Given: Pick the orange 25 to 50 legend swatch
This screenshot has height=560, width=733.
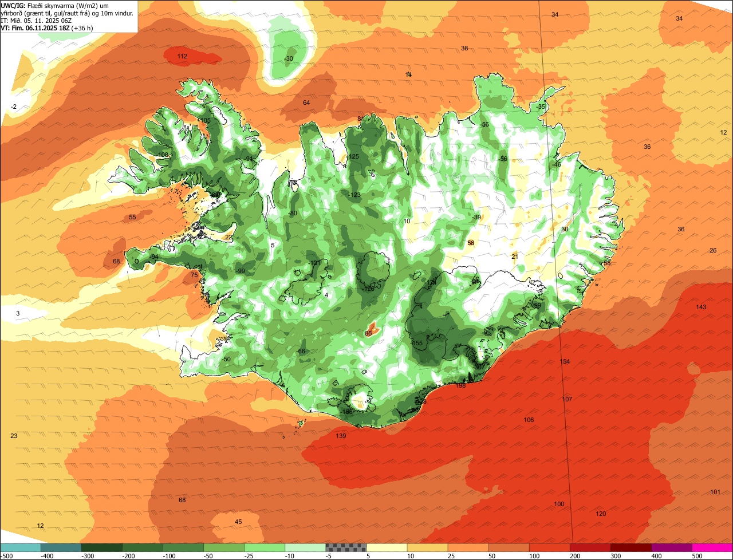Looking at the screenshot, I should (468, 547).
